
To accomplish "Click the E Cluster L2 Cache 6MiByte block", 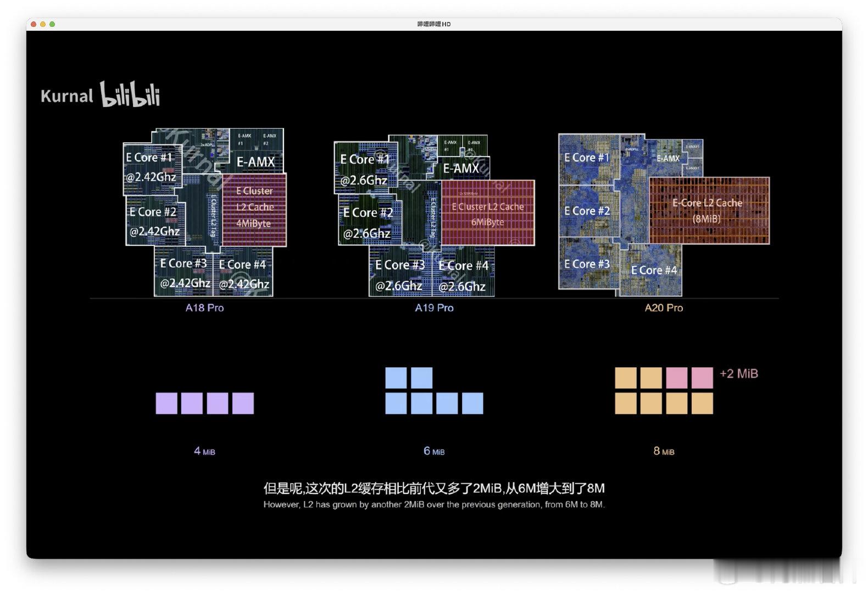I will [488, 213].
